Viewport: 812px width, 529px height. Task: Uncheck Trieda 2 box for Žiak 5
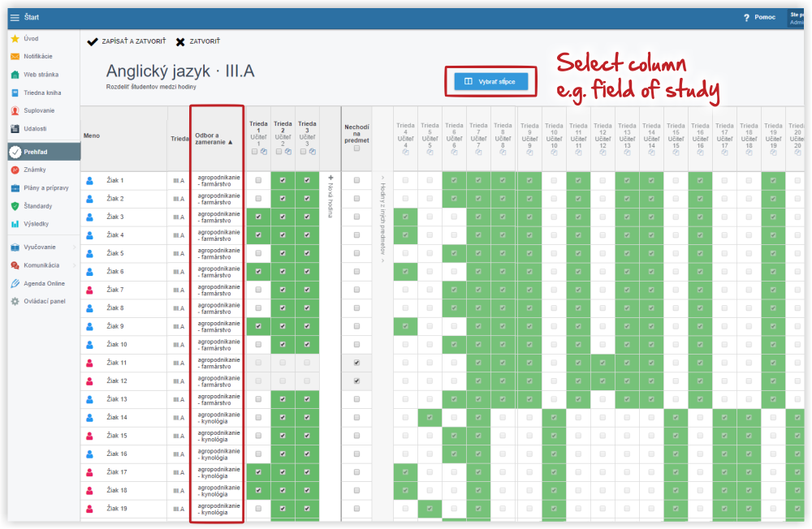(x=283, y=254)
